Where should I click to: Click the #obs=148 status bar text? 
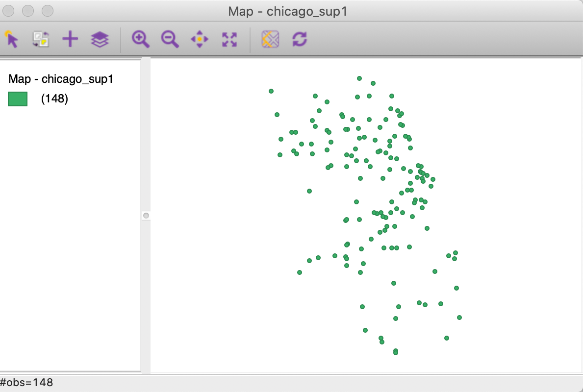[27, 382]
